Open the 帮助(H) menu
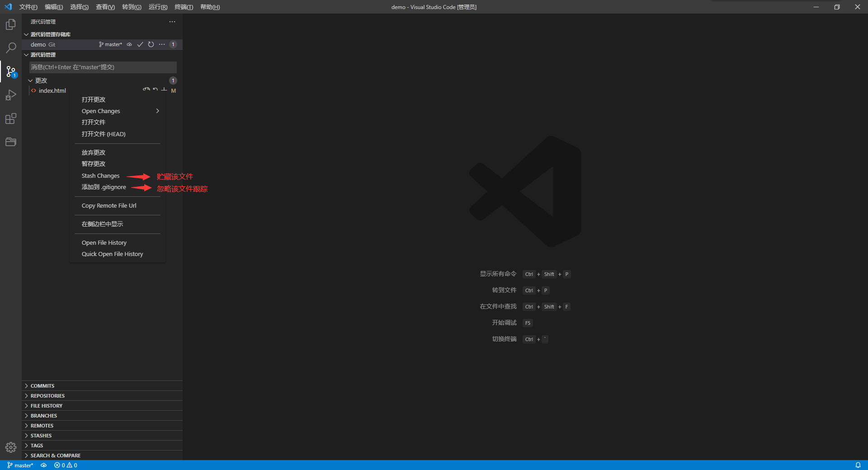Image resolution: width=868 pixels, height=470 pixels. click(x=210, y=7)
